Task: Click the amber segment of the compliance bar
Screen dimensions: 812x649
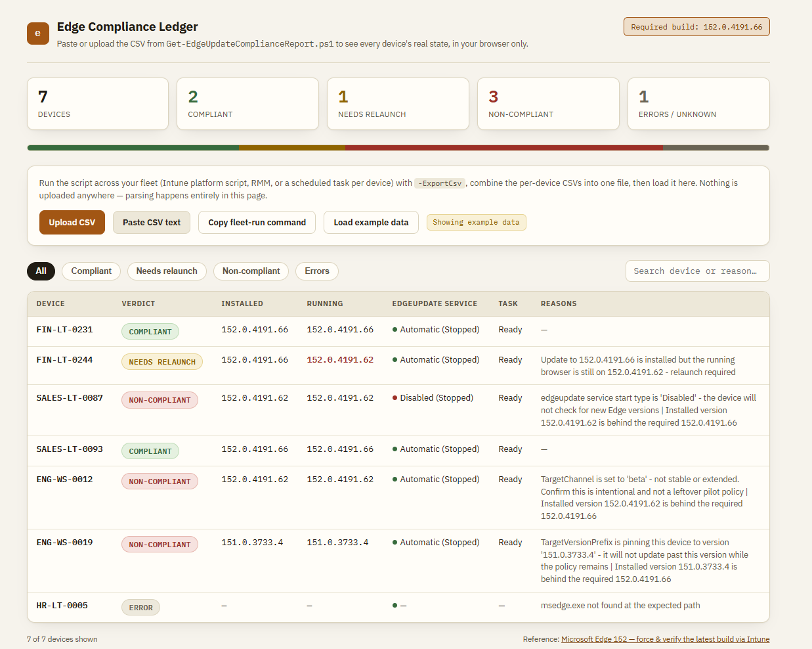Action: pos(292,148)
